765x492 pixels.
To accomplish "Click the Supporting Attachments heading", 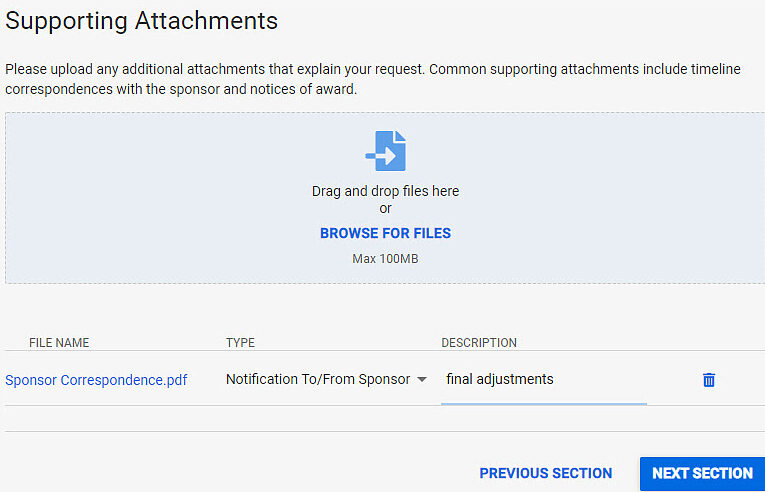I will (x=141, y=20).
